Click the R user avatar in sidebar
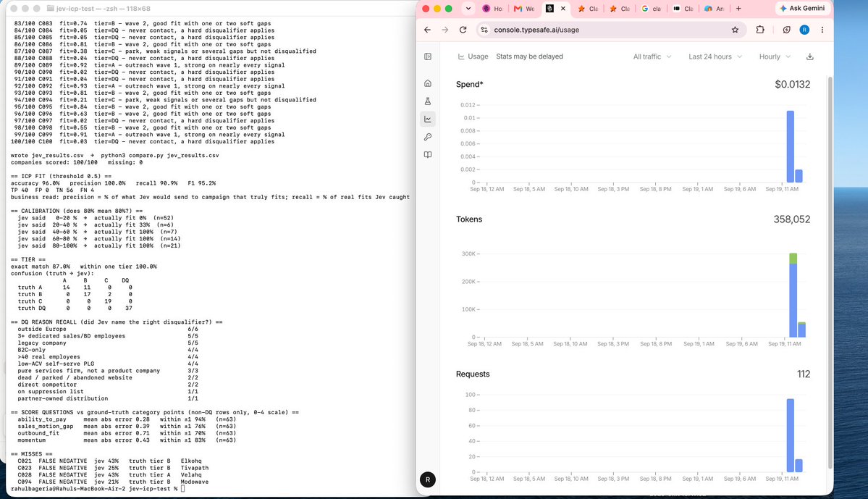 pos(427,479)
